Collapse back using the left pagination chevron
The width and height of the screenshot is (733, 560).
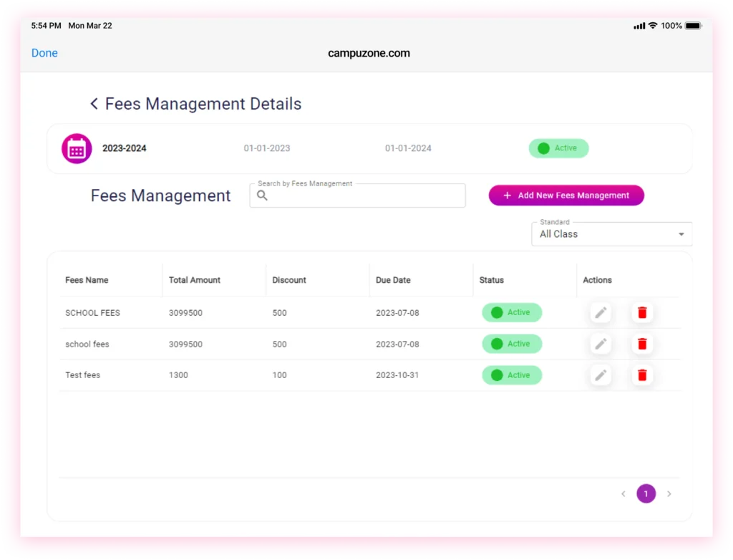click(x=623, y=493)
